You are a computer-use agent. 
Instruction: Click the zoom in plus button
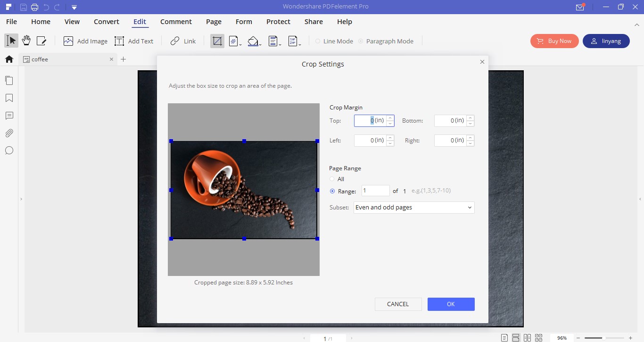click(631, 338)
